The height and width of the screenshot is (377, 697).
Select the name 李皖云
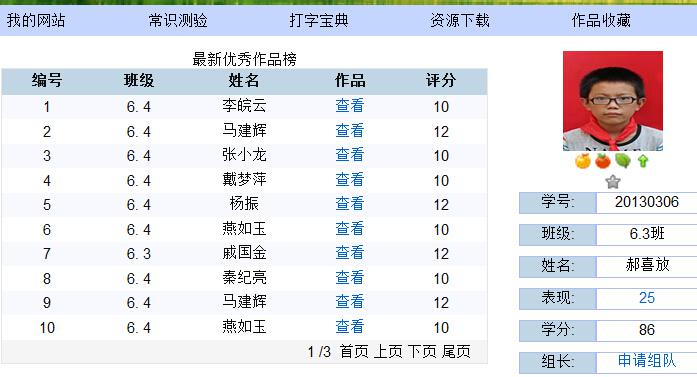pos(244,106)
